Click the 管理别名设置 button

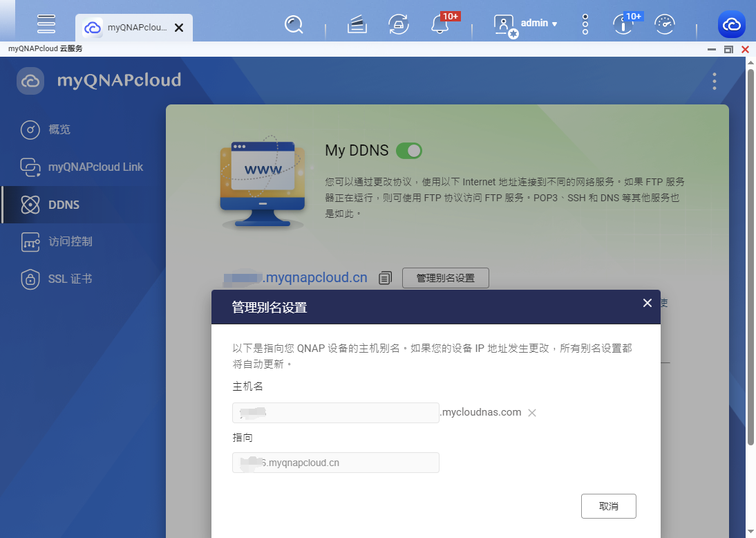point(446,278)
